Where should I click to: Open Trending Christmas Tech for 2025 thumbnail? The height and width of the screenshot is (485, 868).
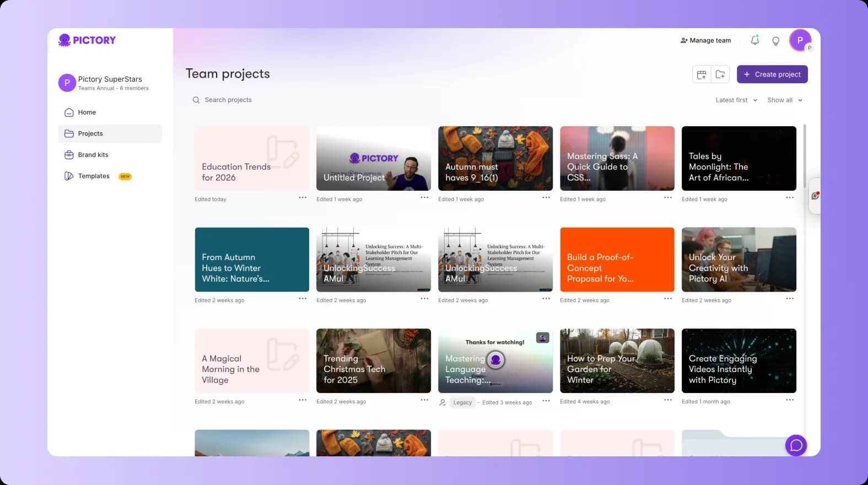tap(374, 361)
